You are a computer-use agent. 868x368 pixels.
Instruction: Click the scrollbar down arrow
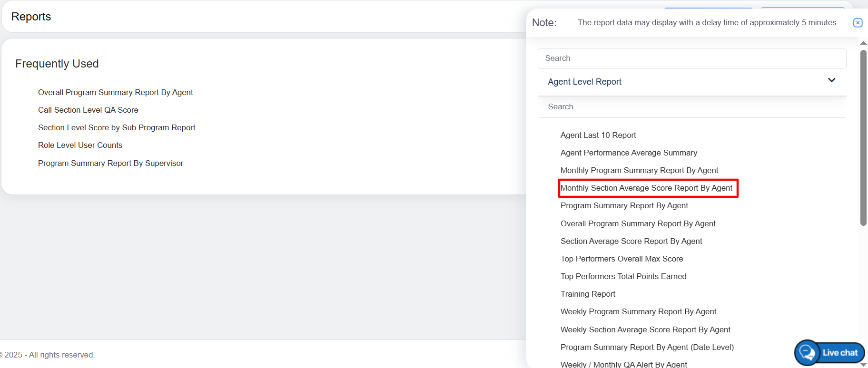point(863,364)
